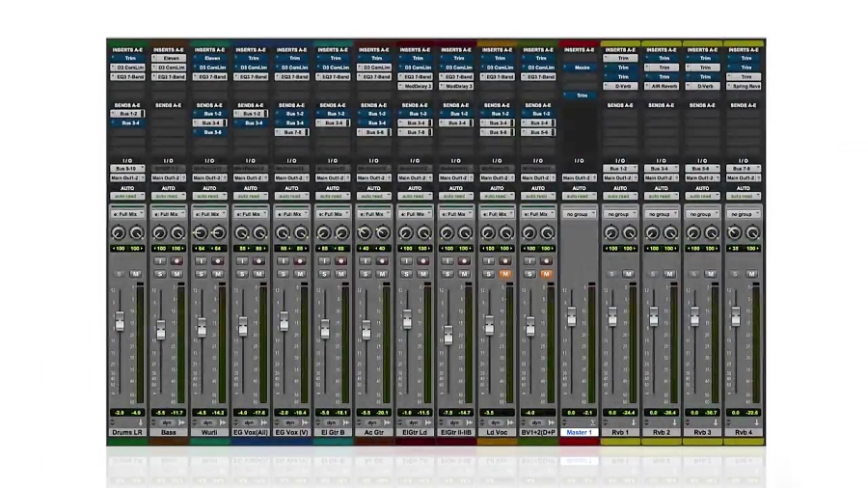Click input monitor button on EG Vox (V)

[283, 260]
